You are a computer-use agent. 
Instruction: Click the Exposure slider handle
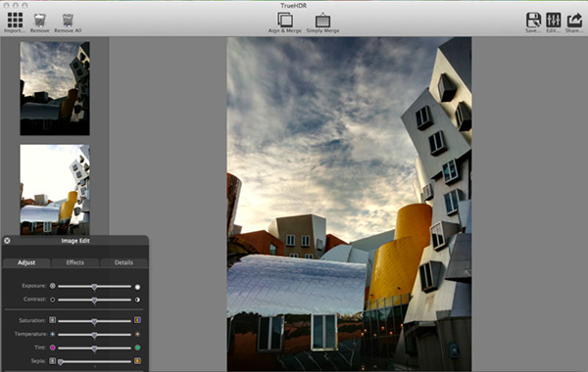94,287
